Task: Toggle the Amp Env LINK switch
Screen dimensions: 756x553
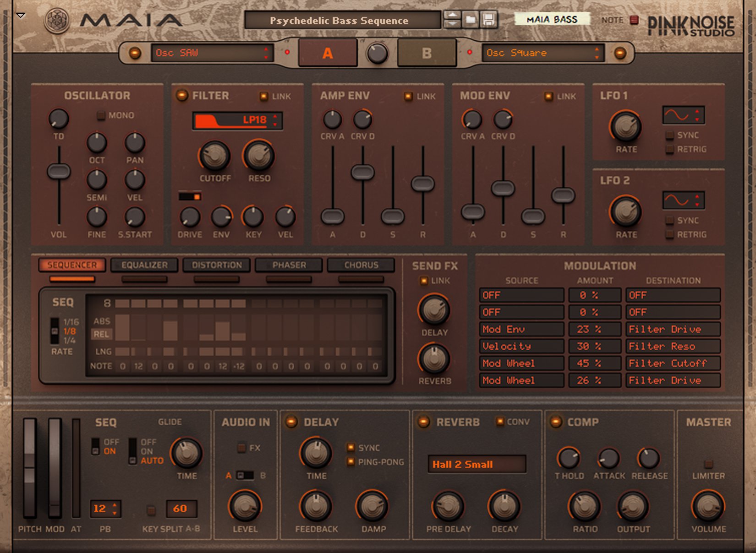Action: tap(408, 96)
